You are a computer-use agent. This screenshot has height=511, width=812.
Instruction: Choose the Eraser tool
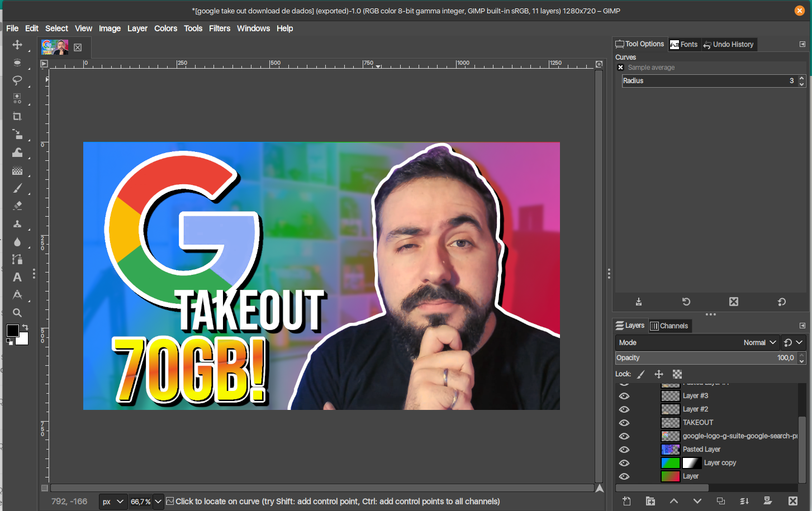point(17,206)
